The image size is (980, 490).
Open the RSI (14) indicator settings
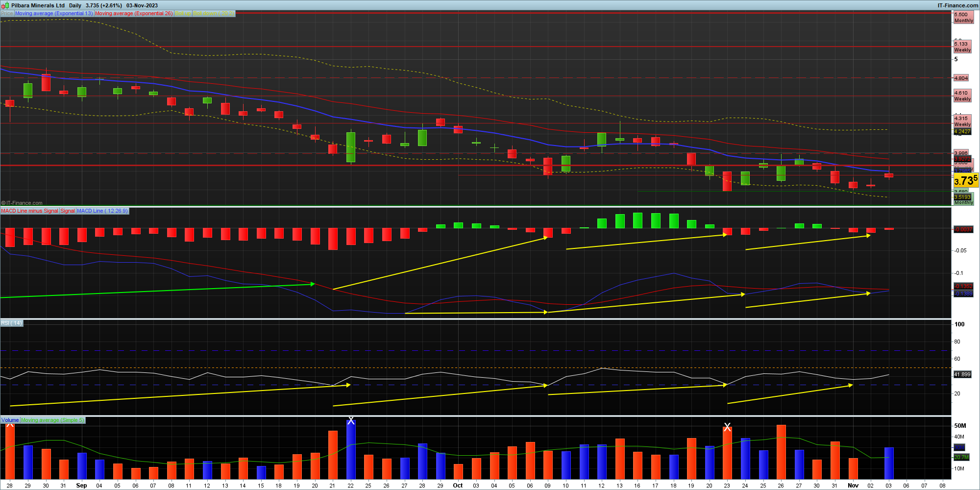point(11,323)
